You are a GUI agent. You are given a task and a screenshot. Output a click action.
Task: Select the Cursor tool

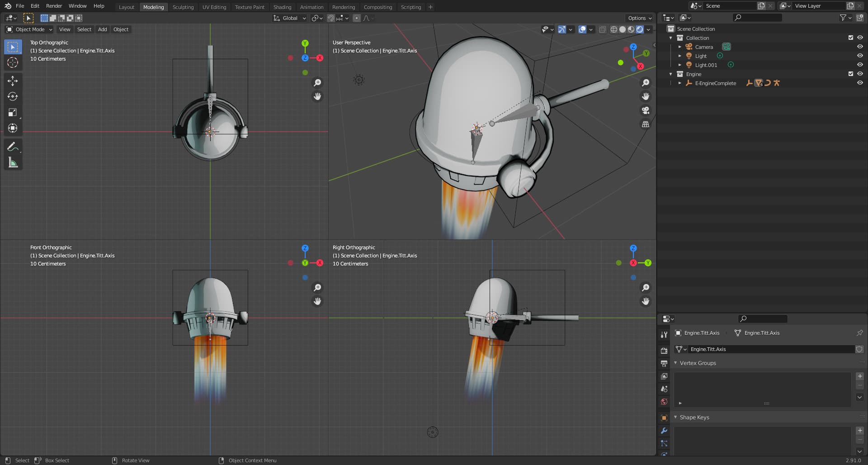click(x=13, y=62)
